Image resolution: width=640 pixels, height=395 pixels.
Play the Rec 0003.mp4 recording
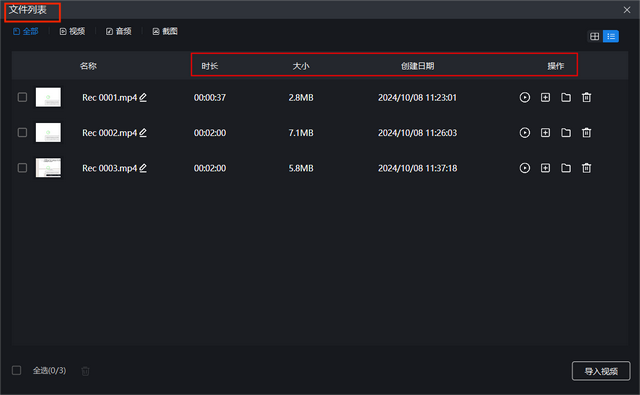click(524, 168)
